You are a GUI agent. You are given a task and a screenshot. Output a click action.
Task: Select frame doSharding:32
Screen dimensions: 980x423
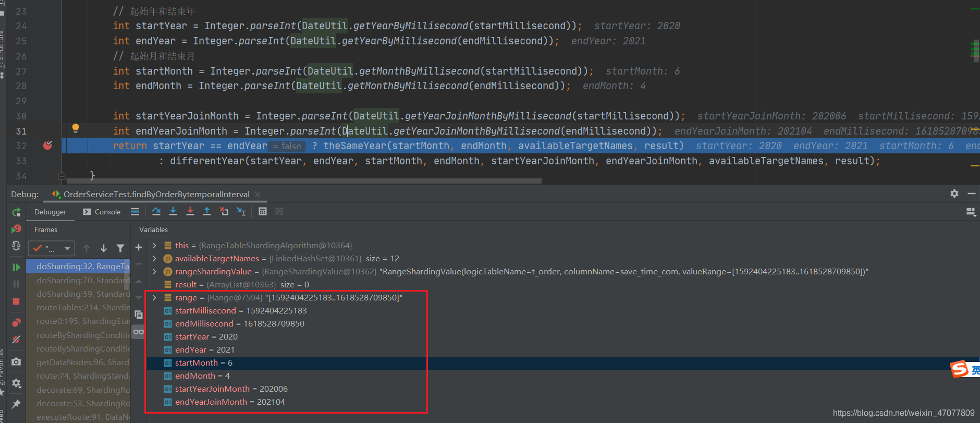(78, 266)
